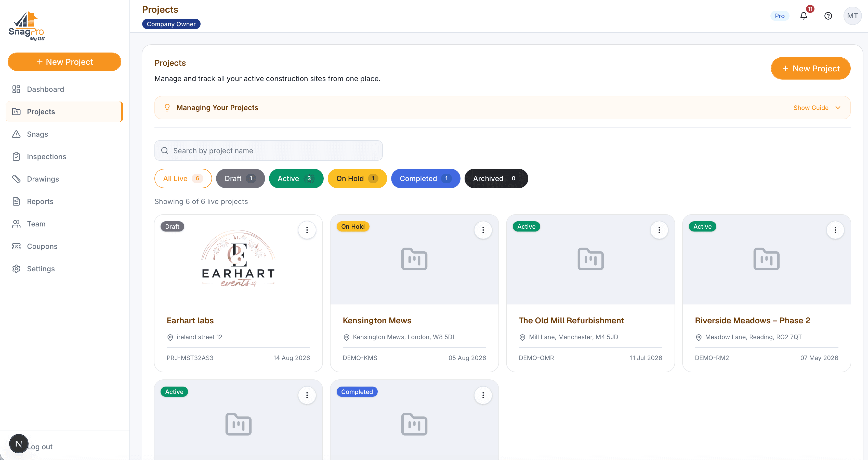Image resolution: width=868 pixels, height=460 pixels.
Task: Click the search magnifier icon
Action: point(164,150)
